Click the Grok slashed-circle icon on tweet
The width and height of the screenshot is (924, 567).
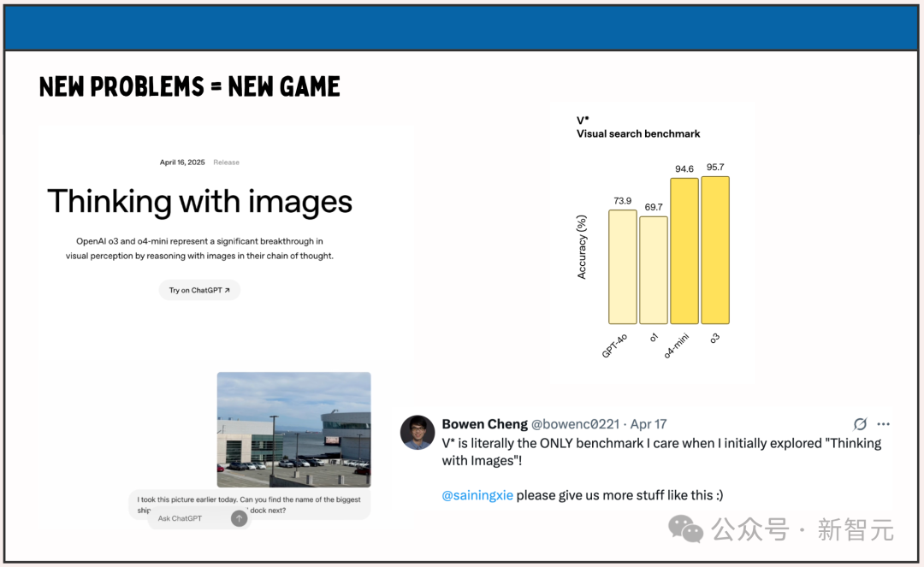tap(860, 424)
